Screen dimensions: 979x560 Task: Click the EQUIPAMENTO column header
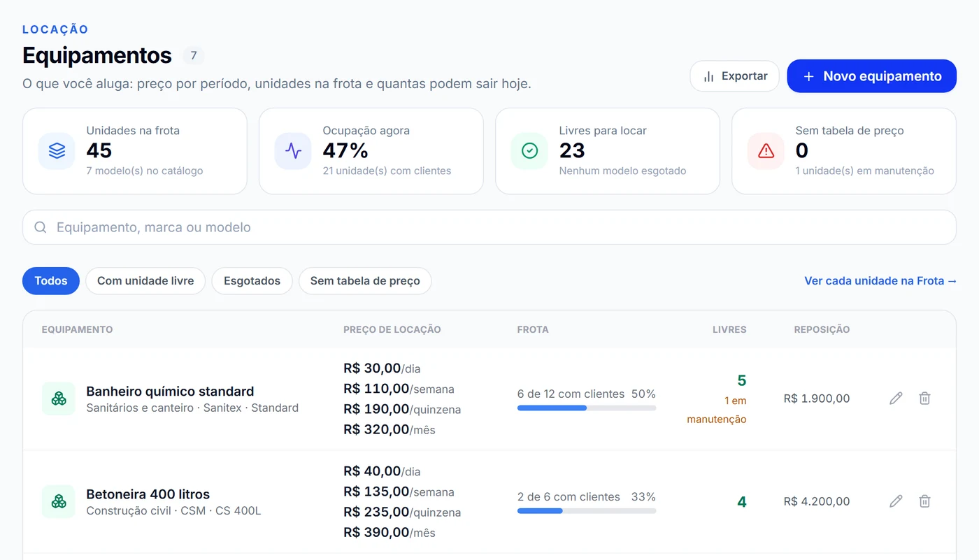tap(77, 329)
